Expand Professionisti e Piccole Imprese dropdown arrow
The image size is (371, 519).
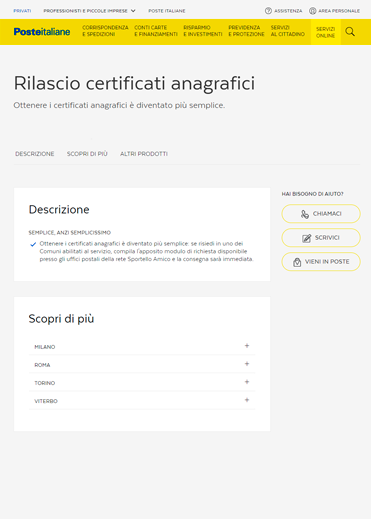133,11
